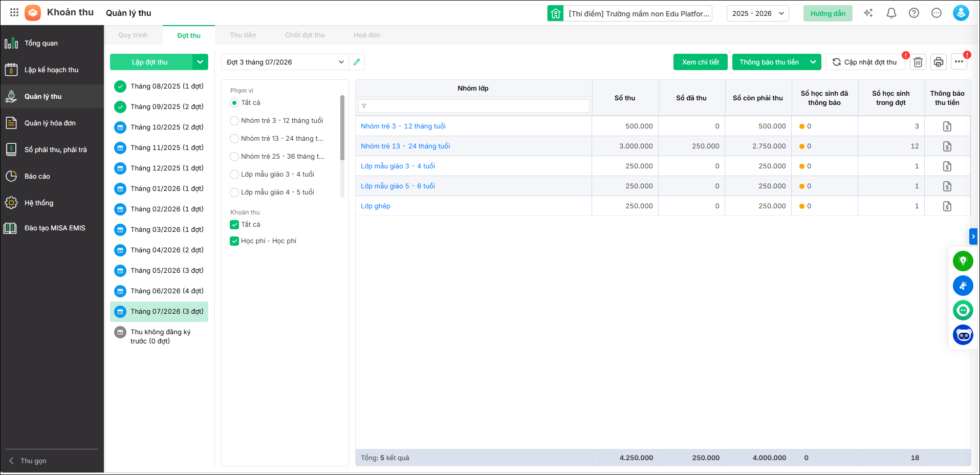
Task: Select Thu không đăng ký trước (0 đợt)
Action: pos(159,336)
